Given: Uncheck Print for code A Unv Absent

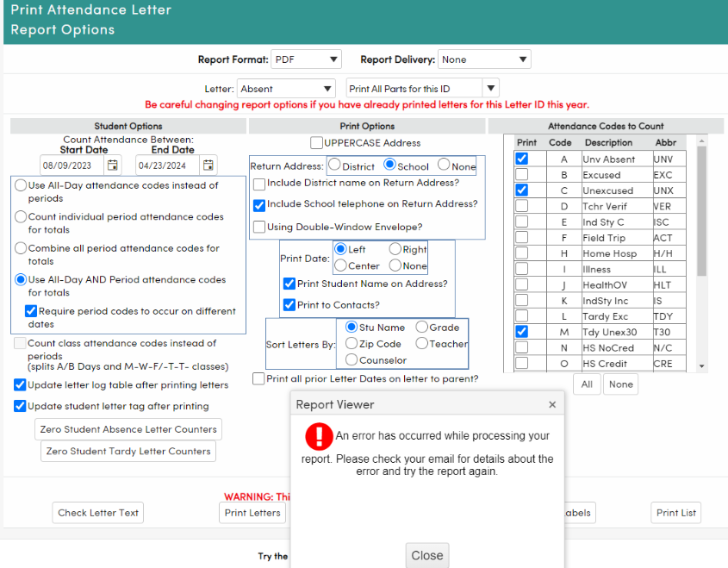Looking at the screenshot, I should (522, 159).
